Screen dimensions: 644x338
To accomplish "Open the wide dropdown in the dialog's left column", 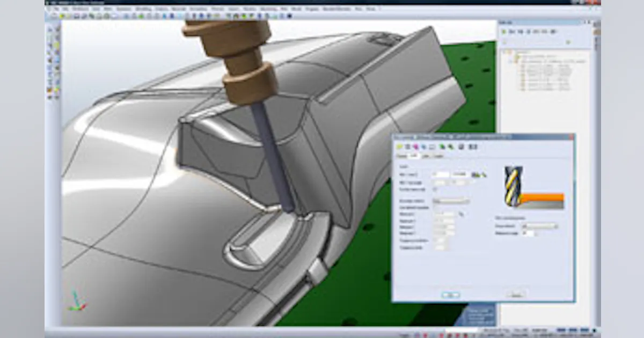I will click(450, 201).
